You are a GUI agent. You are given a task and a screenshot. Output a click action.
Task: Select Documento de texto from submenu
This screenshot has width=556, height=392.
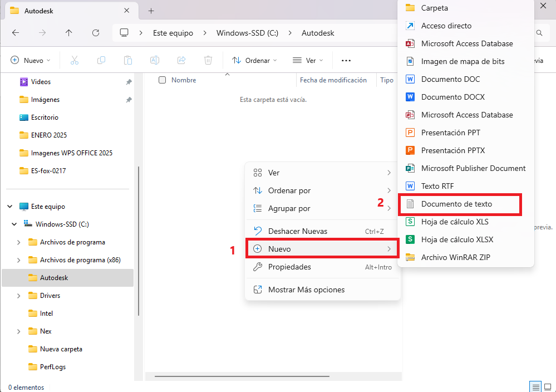point(456,204)
